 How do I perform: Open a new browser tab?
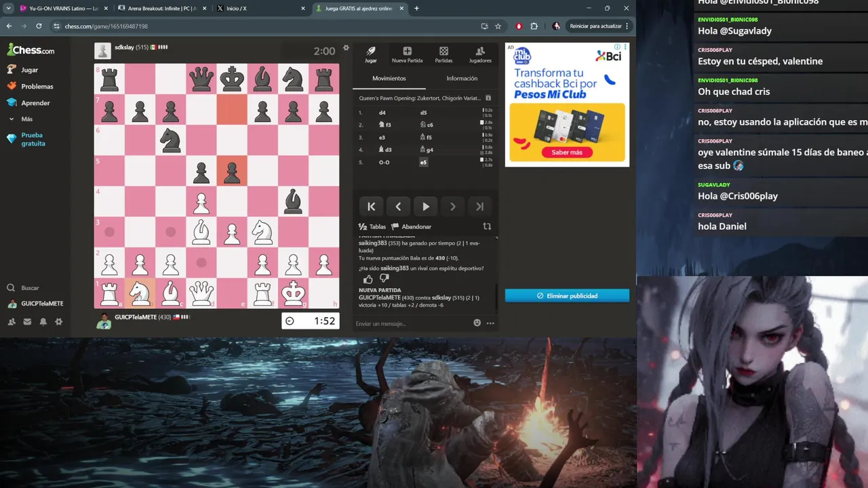(x=416, y=8)
